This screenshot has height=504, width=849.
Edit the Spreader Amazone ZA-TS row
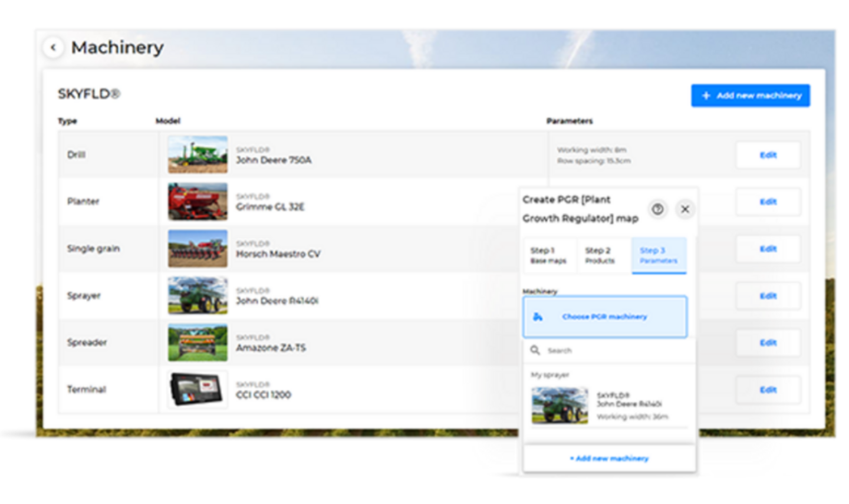[x=768, y=342]
